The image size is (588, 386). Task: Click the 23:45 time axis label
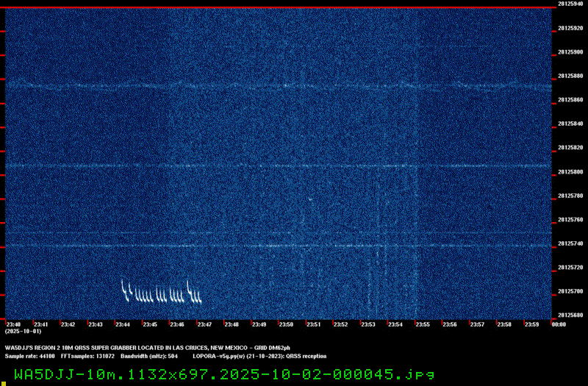(x=150, y=324)
